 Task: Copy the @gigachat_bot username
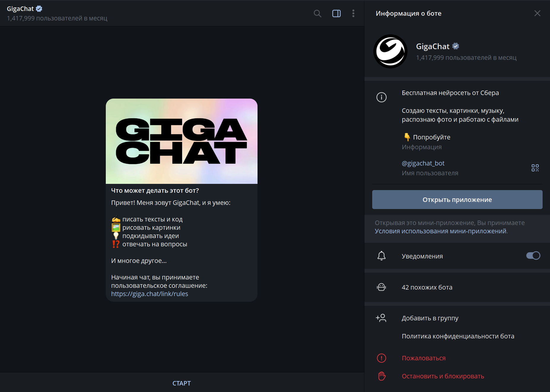click(423, 163)
